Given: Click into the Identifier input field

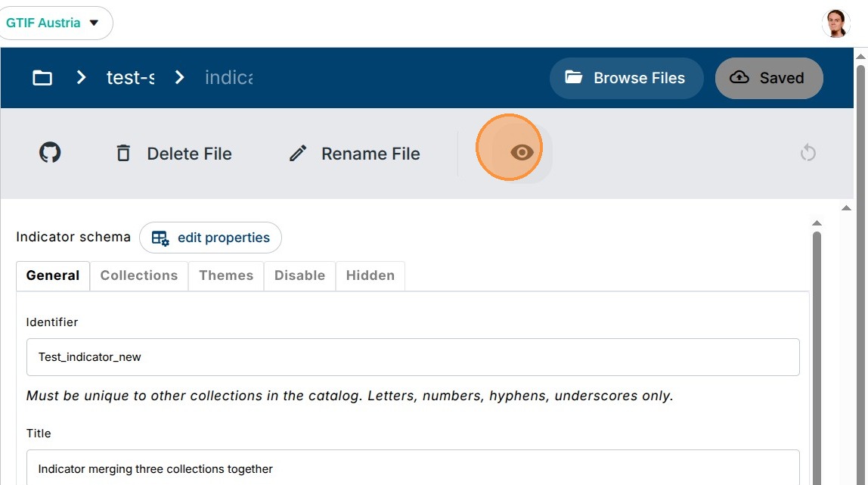Looking at the screenshot, I should [413, 357].
